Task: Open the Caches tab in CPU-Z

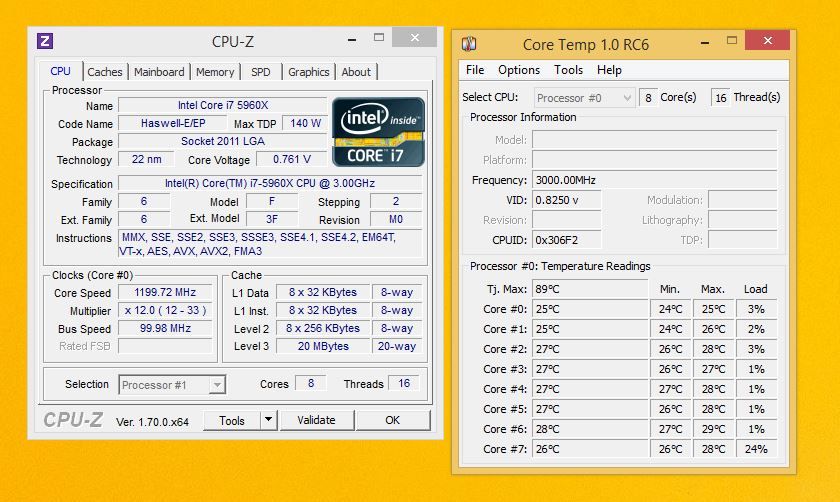Action: click(x=105, y=72)
